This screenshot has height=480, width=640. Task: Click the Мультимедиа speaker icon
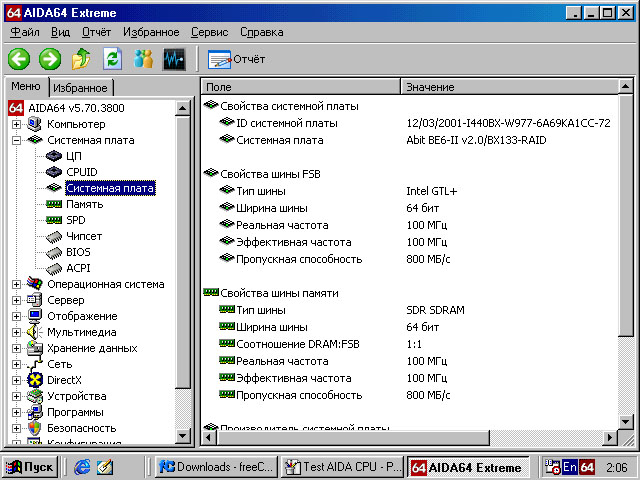(x=35, y=332)
